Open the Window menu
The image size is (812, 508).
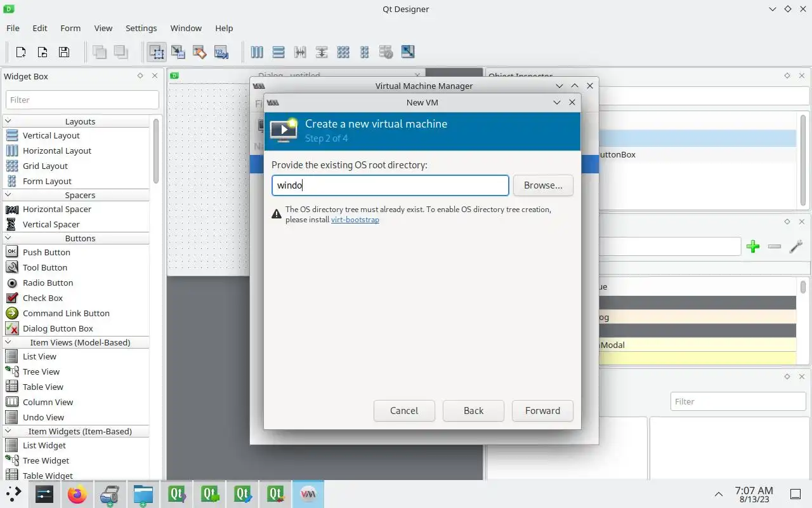click(186, 28)
